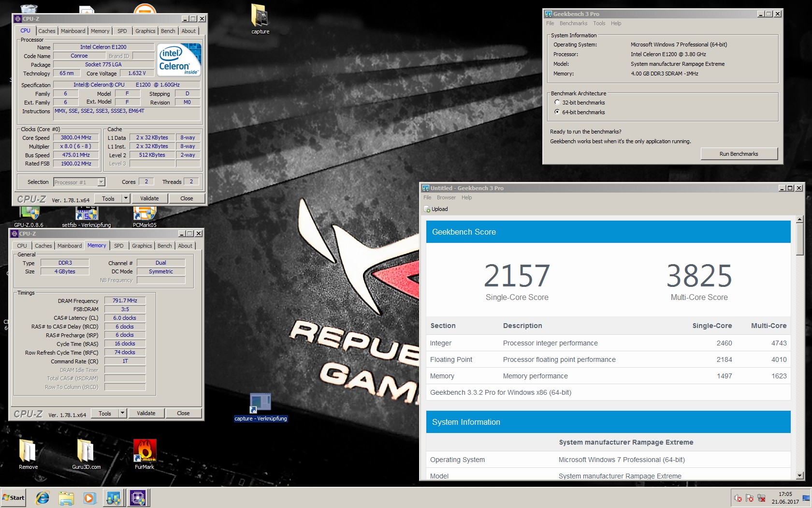812x508 pixels.
Task: Open the SPD tab in top CPU-Z
Action: tap(122, 31)
